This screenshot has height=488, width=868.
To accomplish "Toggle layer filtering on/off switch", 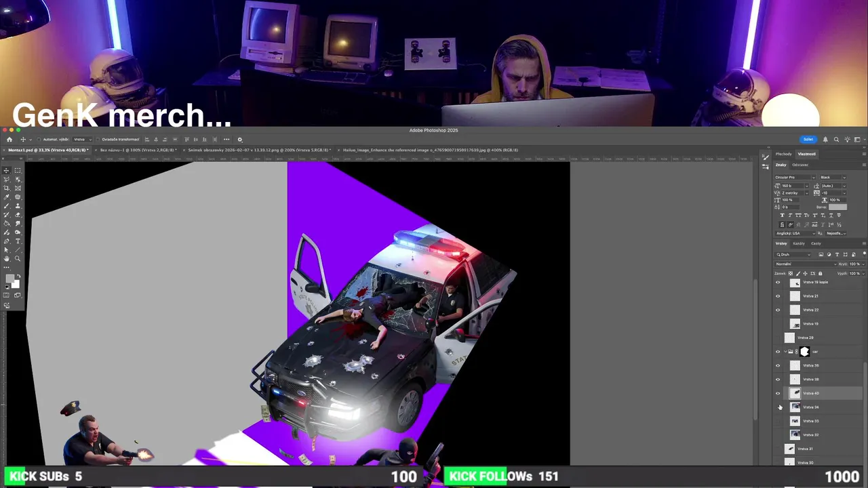I will coord(865,253).
